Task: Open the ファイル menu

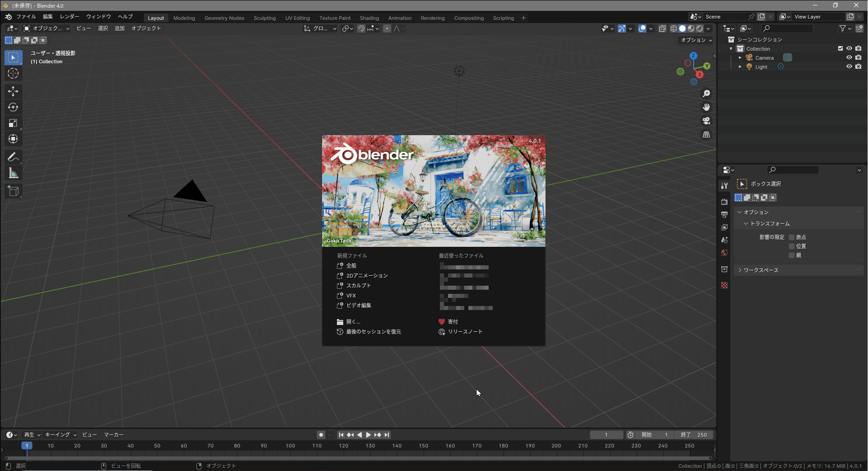Action: pyautogui.click(x=26, y=17)
